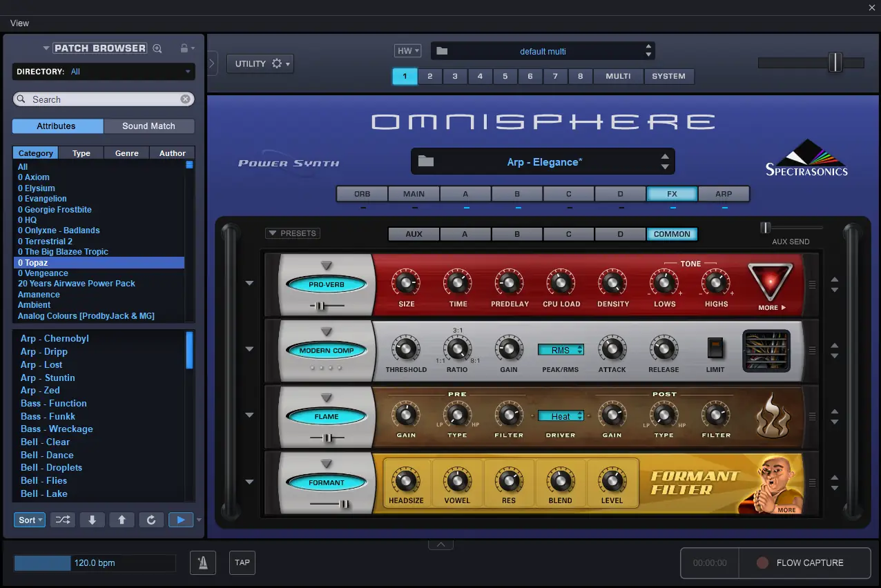Viewport: 881px width, 588px height.
Task: Switch to the MAIN page tab
Action: tap(414, 194)
